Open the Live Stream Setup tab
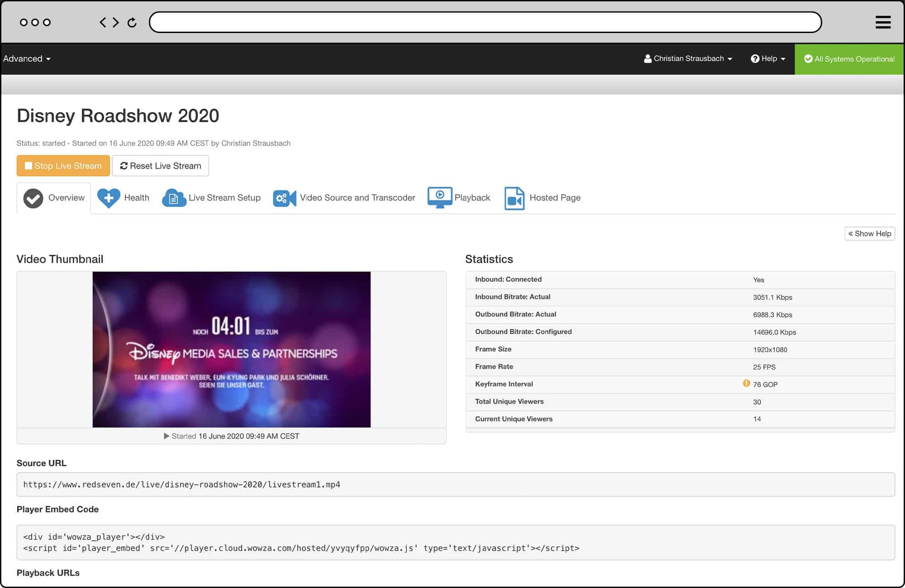Image resolution: width=905 pixels, height=588 pixels. tap(211, 198)
